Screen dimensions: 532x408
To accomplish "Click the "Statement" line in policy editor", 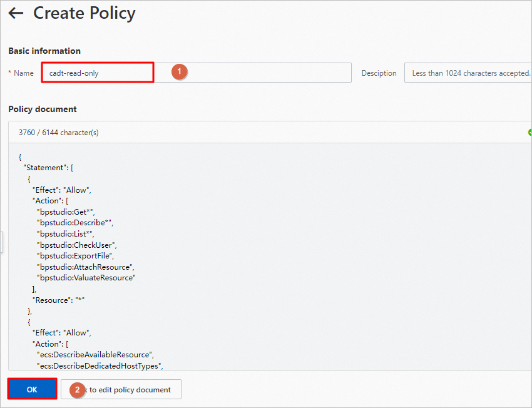I will [x=49, y=167].
